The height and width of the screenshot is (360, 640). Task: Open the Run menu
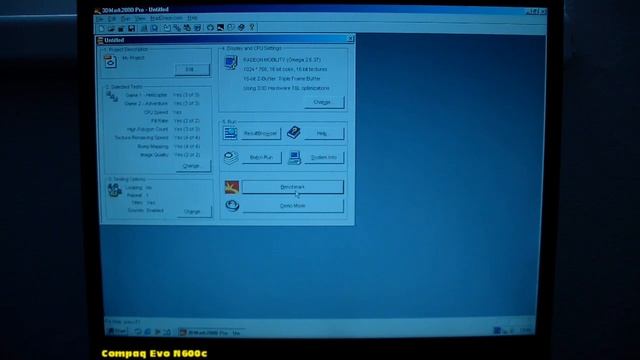[x=126, y=19]
